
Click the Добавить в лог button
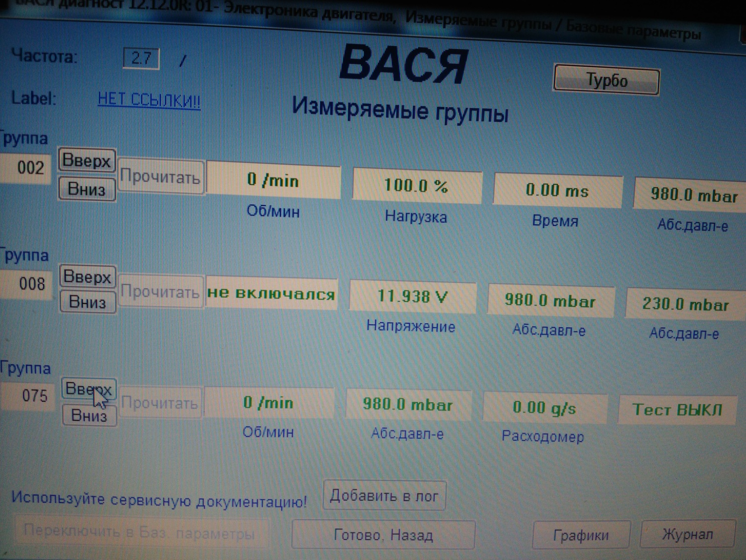click(x=384, y=495)
